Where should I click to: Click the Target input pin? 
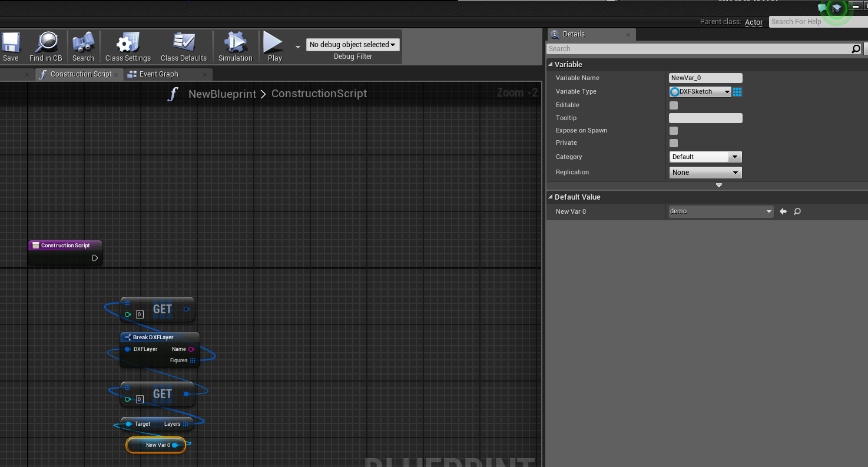pos(128,424)
